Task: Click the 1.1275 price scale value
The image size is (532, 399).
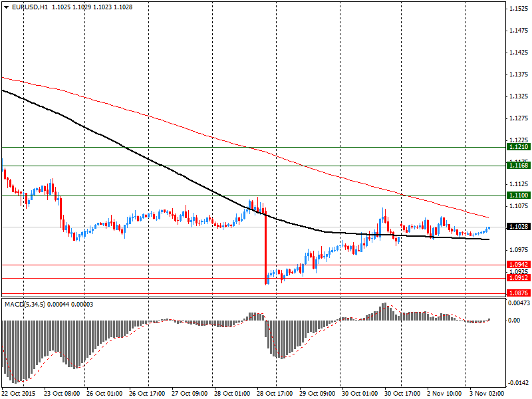Action: (519, 118)
